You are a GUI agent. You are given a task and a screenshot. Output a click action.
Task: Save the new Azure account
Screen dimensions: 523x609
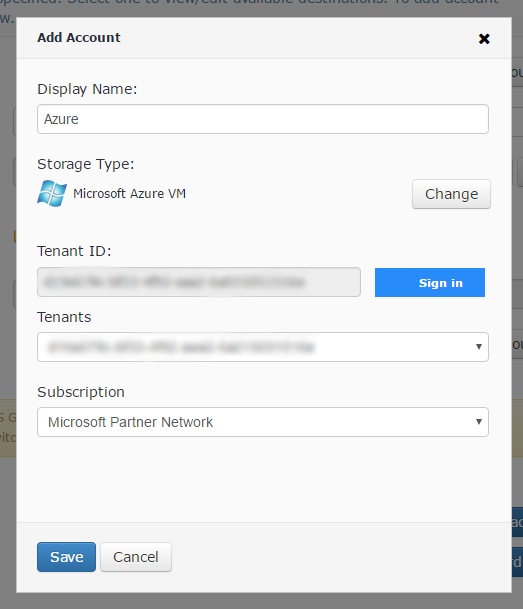point(66,557)
